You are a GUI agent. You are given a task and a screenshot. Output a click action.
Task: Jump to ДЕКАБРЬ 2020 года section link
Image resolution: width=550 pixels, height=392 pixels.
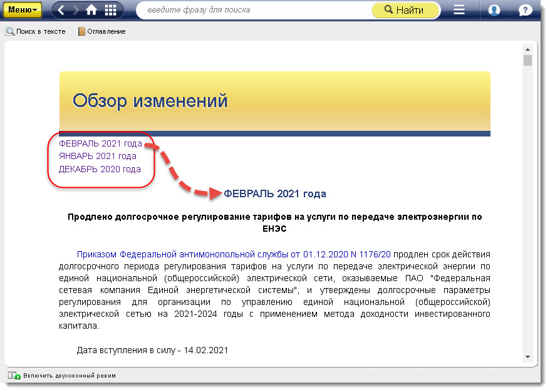[100, 169]
